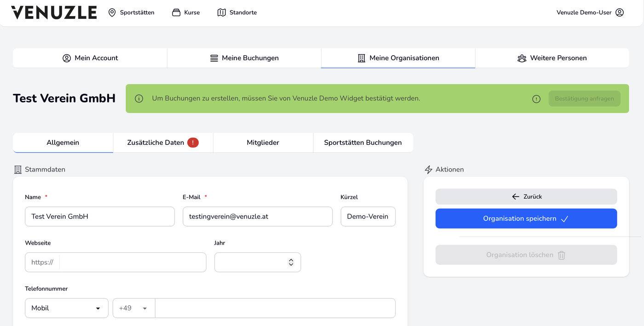The image size is (644, 326).
Task: Click the Kürzel field showing Demo-Verein
Action: [x=368, y=217]
